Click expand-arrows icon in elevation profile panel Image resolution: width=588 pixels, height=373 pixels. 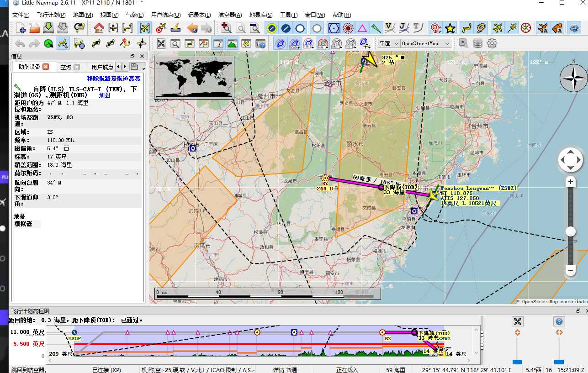click(x=518, y=321)
